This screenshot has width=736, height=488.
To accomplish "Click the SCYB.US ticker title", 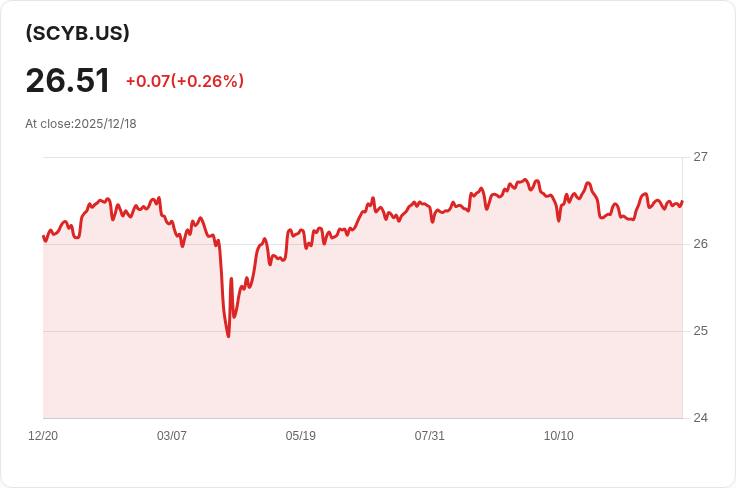I will click(77, 33).
